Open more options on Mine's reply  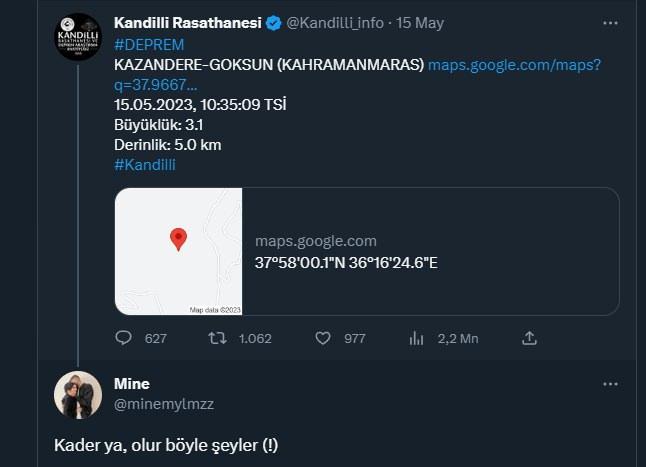coord(610,384)
